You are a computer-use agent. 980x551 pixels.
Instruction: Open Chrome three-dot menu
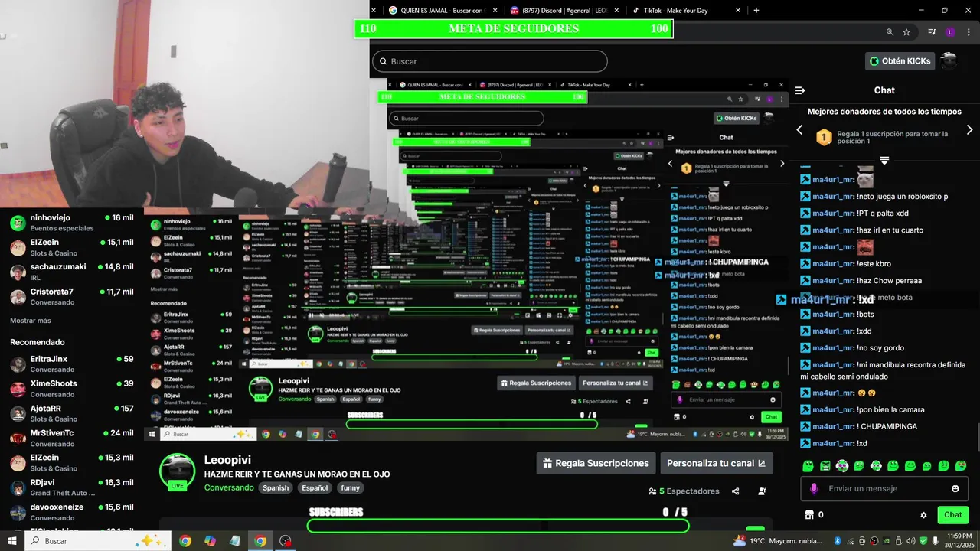tap(968, 32)
